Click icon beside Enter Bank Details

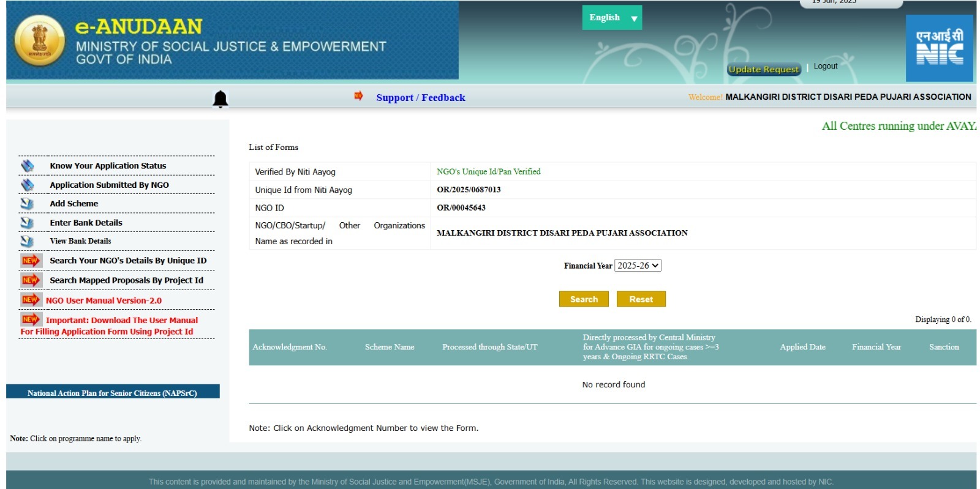click(28, 223)
